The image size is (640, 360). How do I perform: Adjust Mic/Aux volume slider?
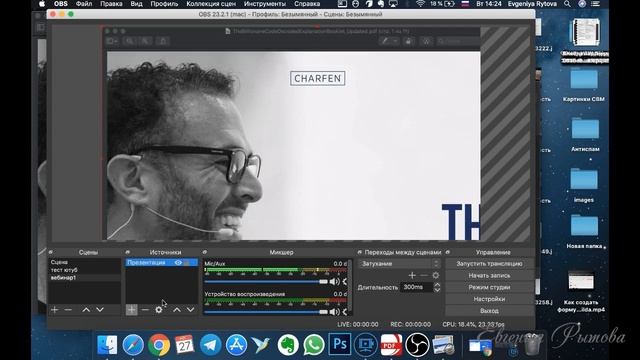click(x=266, y=282)
